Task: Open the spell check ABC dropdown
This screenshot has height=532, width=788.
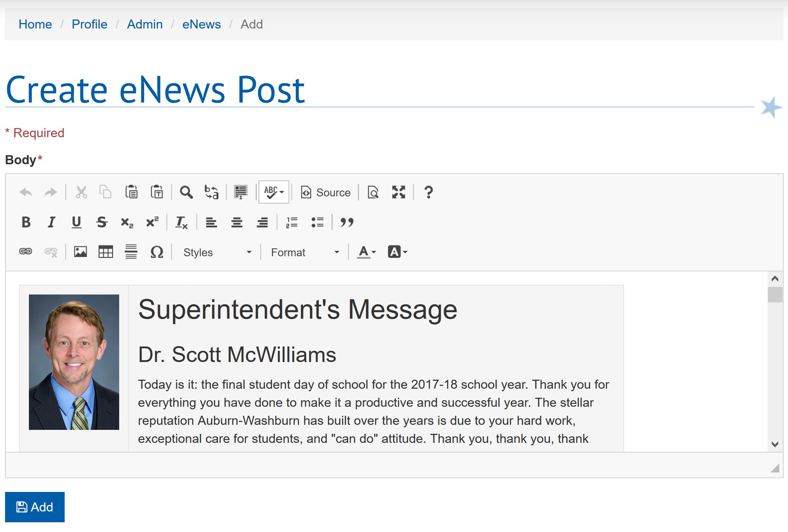Action: click(x=274, y=192)
